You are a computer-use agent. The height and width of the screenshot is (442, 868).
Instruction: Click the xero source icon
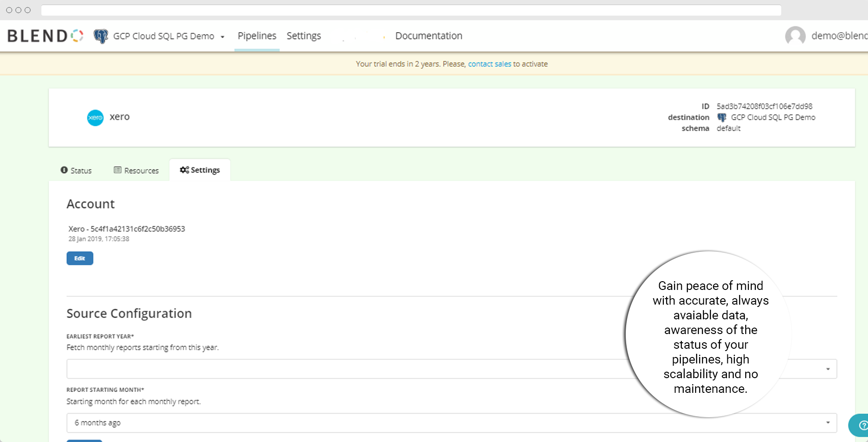[95, 118]
